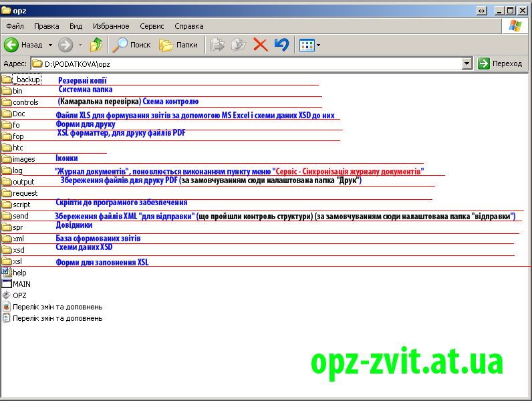This screenshot has height=401, width=532.
Task: Toggle the Папки folders pane button
Action: pos(178,45)
